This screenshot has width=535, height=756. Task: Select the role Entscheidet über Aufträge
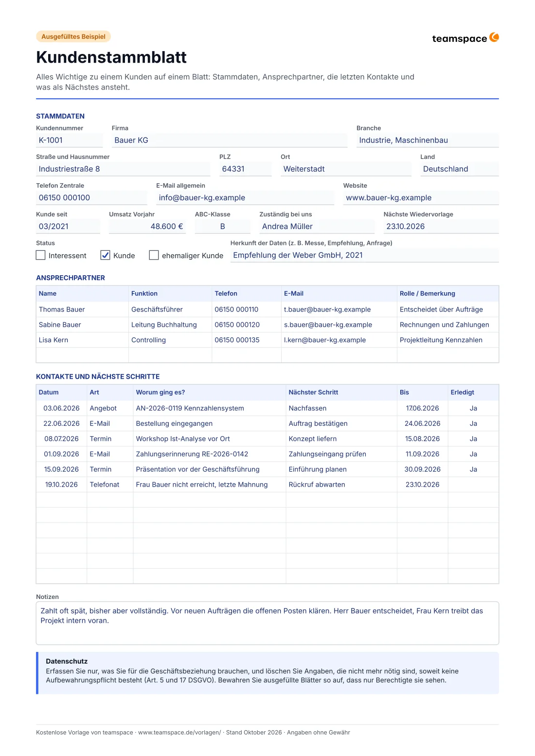click(x=441, y=309)
